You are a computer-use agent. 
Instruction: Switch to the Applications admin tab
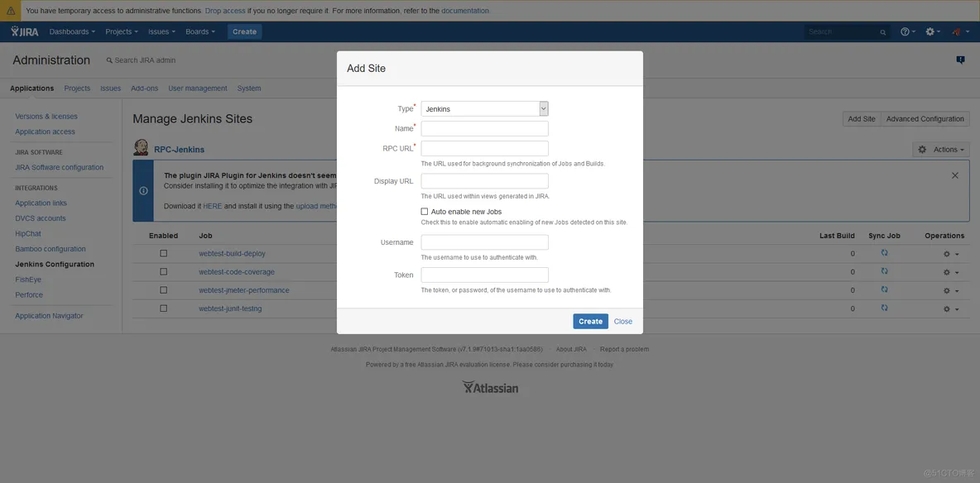tap(32, 88)
